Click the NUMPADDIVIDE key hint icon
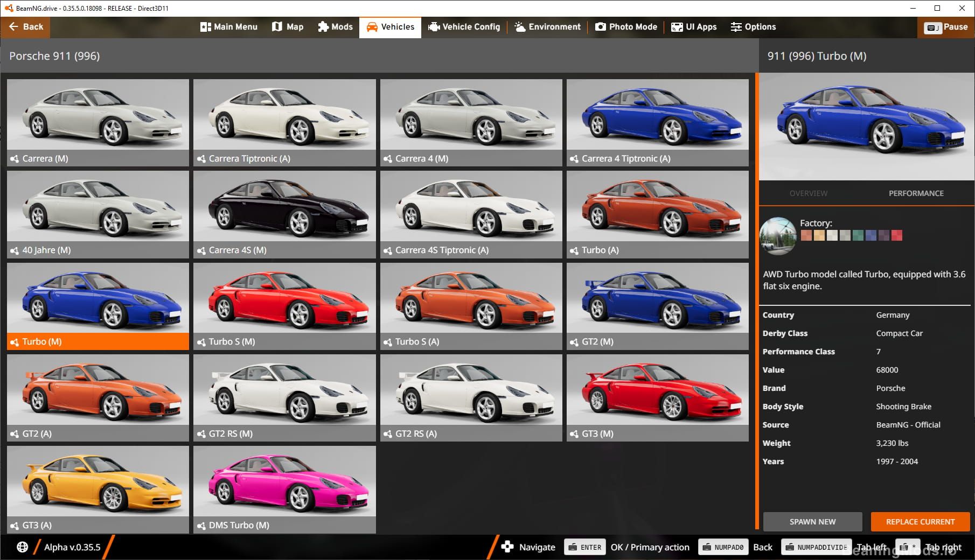 click(x=817, y=547)
